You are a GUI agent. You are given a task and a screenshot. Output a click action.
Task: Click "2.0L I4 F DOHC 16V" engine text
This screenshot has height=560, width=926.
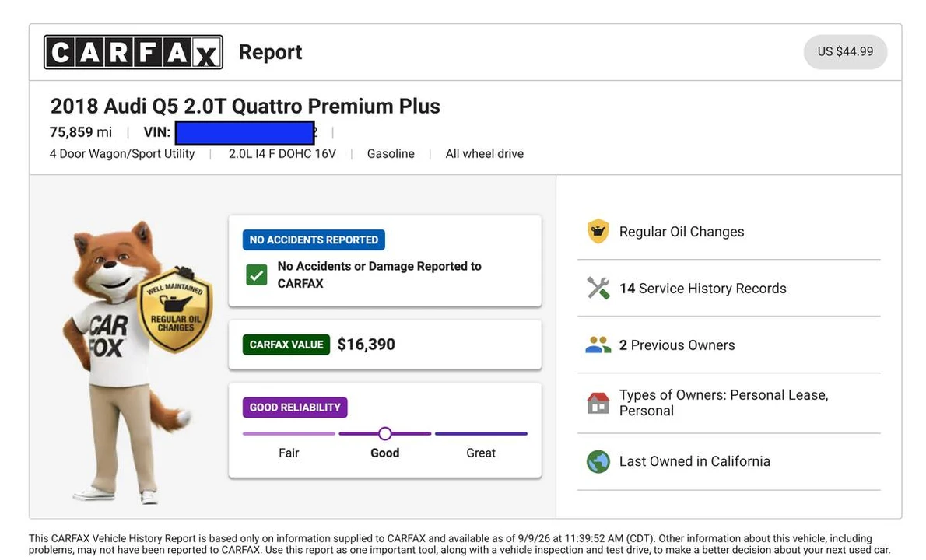pyautogui.click(x=282, y=154)
